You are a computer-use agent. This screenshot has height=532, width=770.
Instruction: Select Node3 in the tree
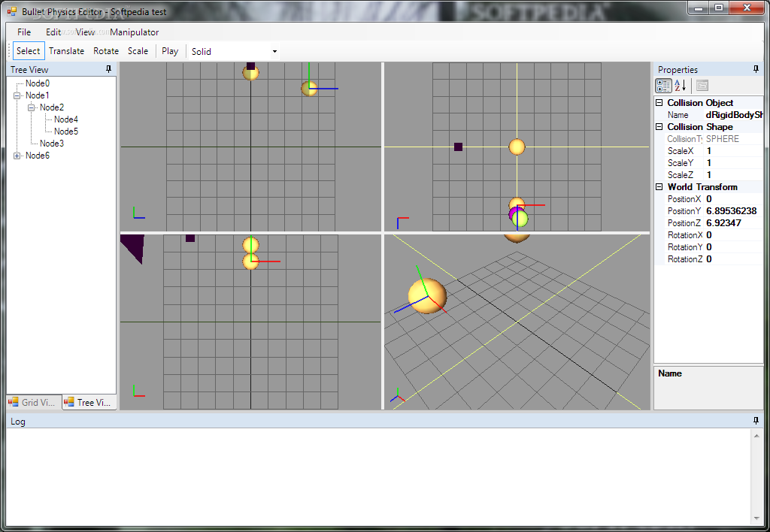click(x=52, y=144)
